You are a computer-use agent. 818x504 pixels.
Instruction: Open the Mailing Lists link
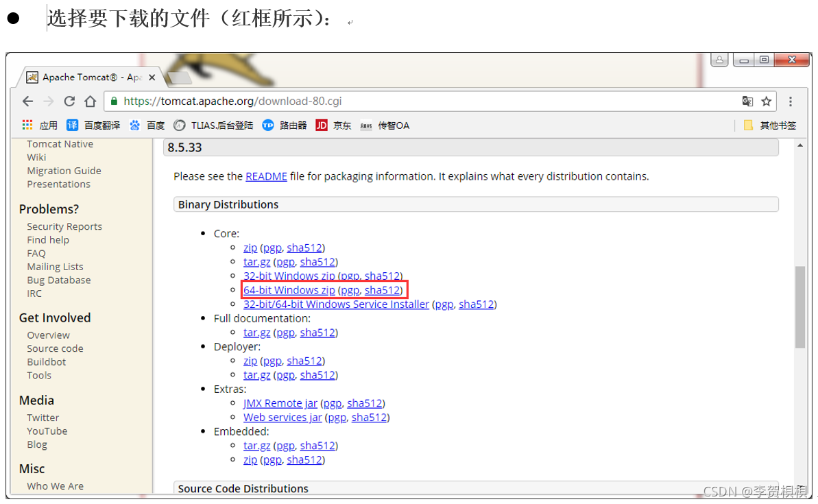[x=55, y=267]
